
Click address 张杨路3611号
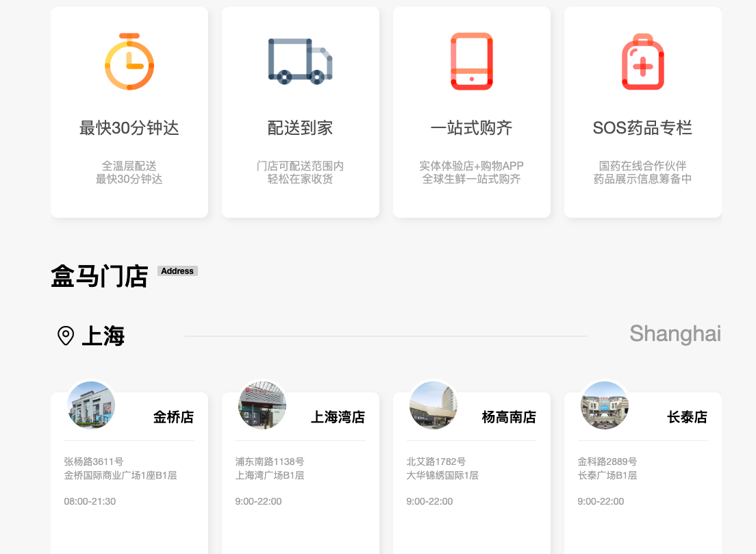point(94,462)
